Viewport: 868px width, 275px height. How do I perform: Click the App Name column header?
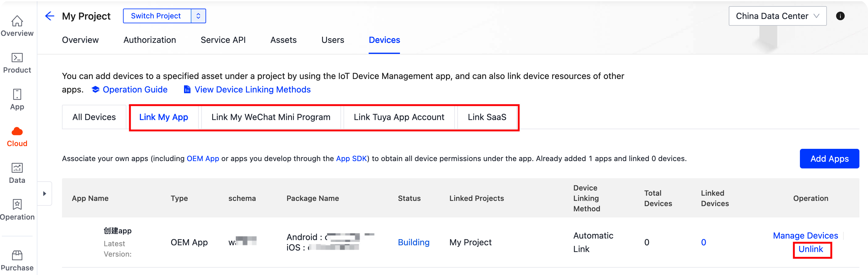pos(90,198)
